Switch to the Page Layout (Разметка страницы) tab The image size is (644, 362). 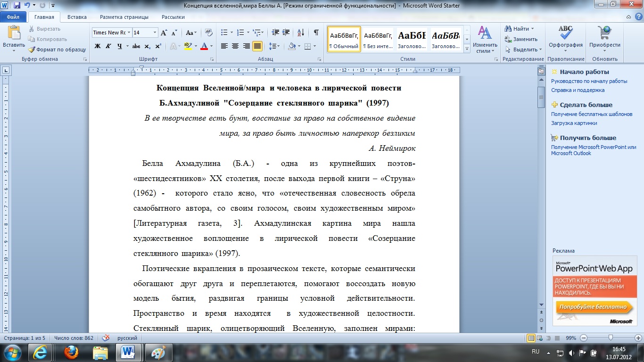[x=124, y=17]
